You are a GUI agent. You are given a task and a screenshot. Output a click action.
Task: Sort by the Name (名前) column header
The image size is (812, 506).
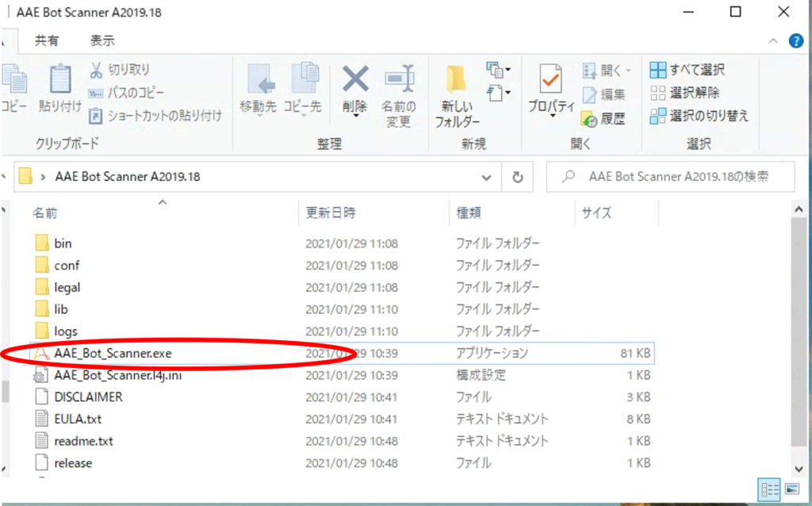point(45,213)
